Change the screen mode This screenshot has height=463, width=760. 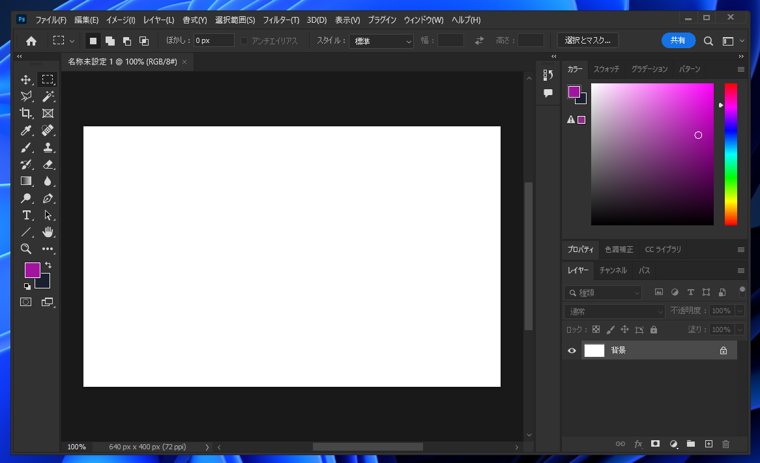point(48,302)
